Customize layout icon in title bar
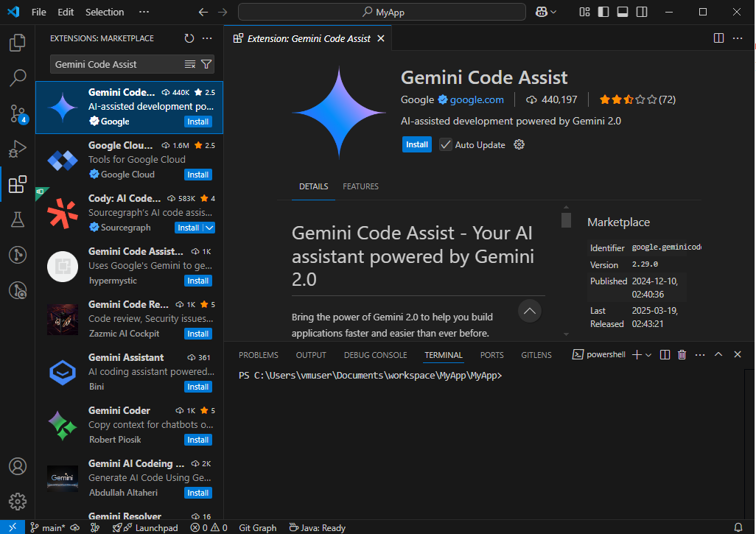 pos(584,12)
